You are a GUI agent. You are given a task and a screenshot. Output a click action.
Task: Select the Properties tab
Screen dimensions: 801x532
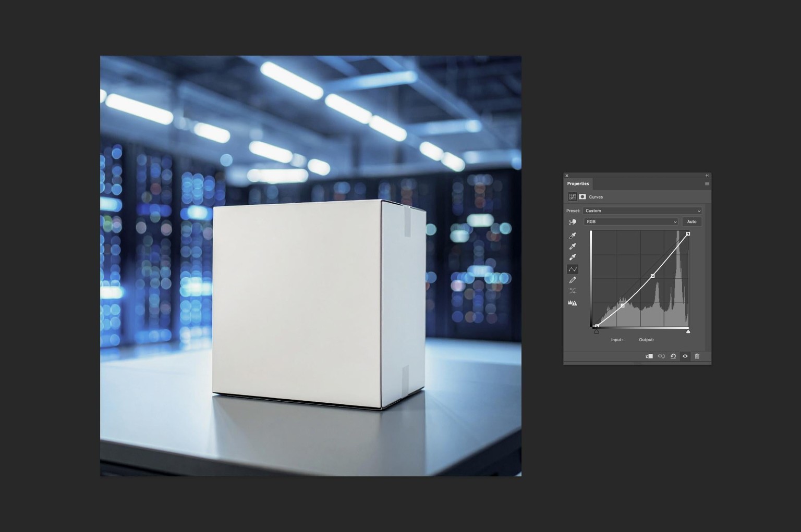578,184
